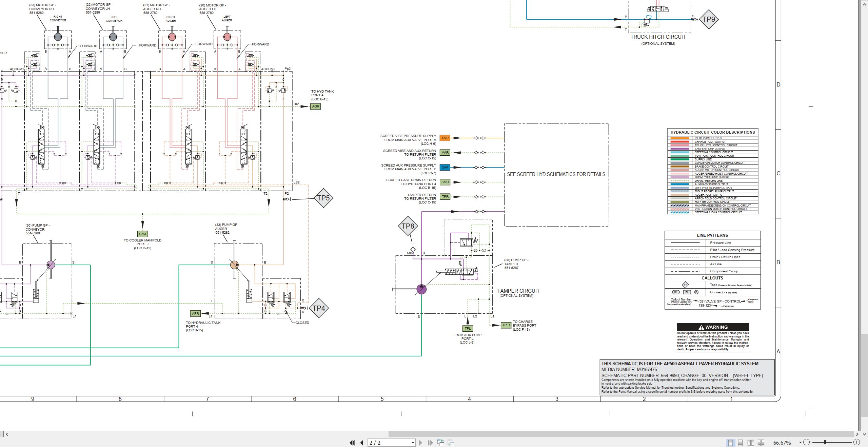
Task: Click the (36) PUMP GP - CONVEYOR label
Action: 38,229
